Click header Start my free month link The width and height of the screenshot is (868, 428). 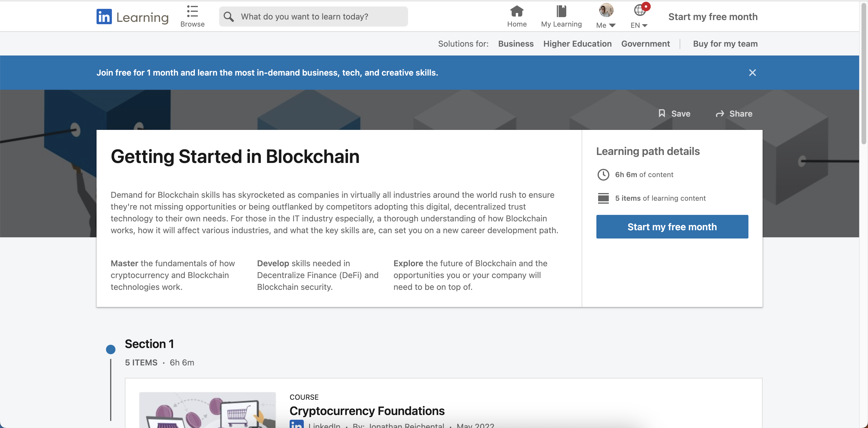tap(713, 17)
